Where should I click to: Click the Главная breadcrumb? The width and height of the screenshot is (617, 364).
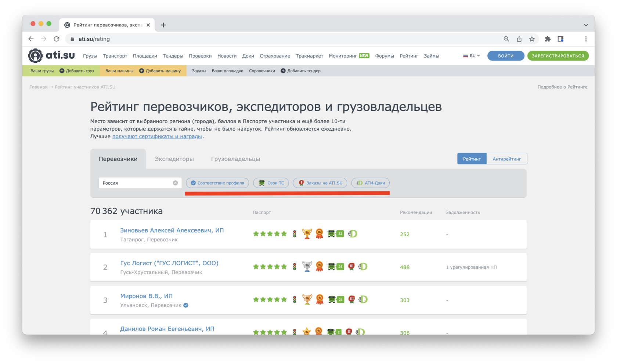[38, 87]
